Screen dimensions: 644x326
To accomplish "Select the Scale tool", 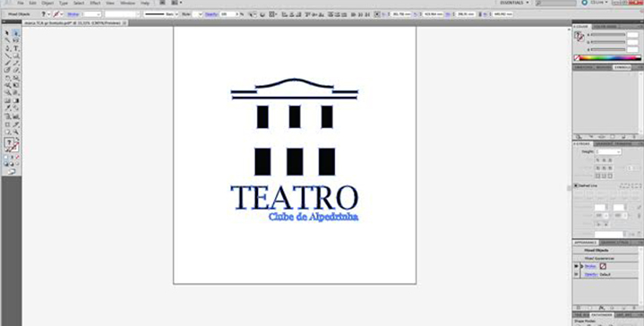I will [x=16, y=78].
